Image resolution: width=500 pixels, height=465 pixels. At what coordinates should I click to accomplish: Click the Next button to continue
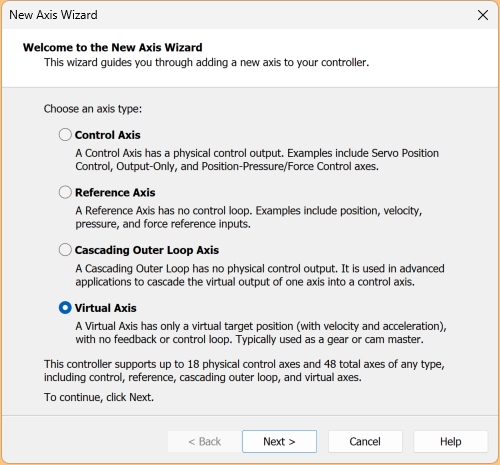click(x=279, y=441)
